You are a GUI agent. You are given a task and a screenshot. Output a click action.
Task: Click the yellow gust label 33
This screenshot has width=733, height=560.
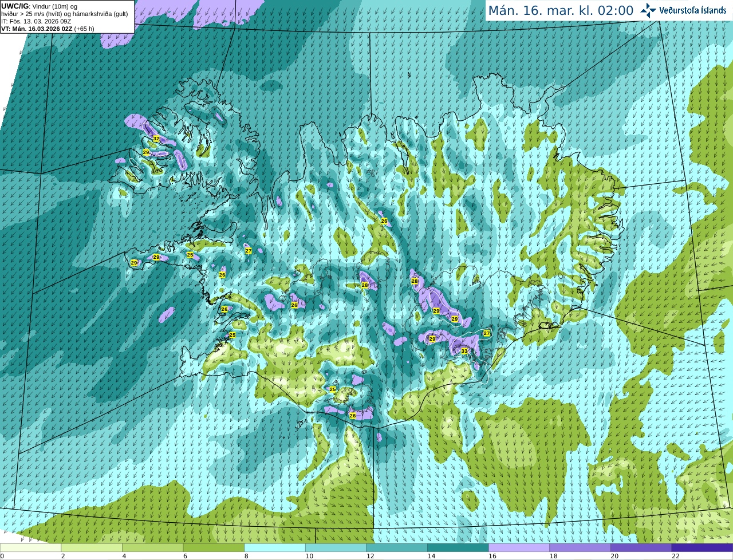coord(464,351)
